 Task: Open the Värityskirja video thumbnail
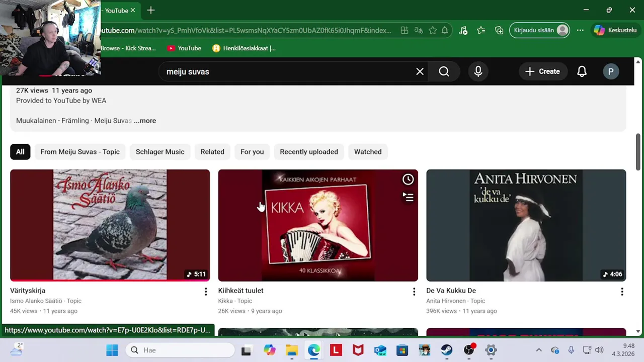tap(110, 225)
